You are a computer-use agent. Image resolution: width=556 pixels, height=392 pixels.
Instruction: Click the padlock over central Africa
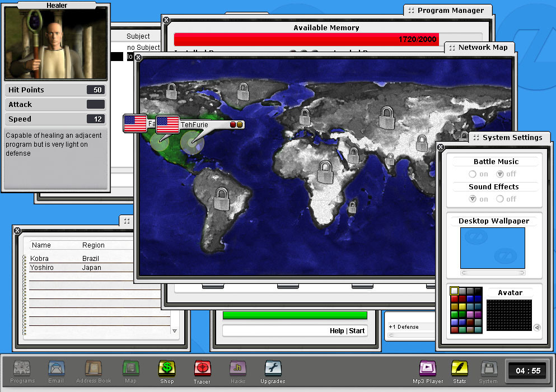325,172
